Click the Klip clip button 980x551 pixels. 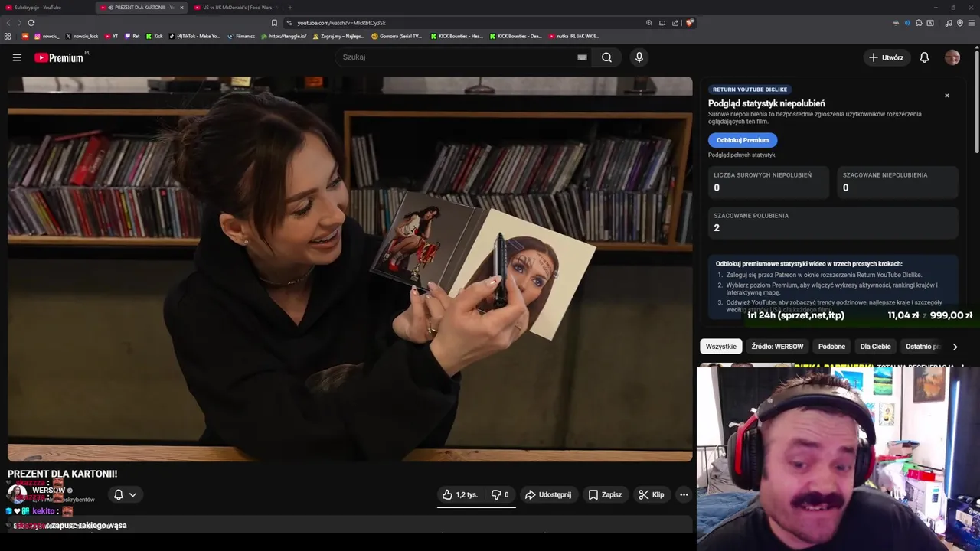652,494
